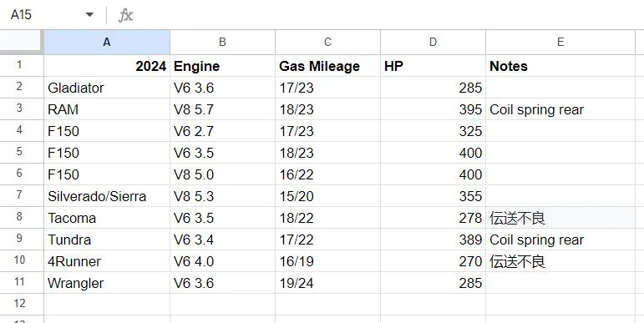Select column C header
Screen dimensions: 644x323
(x=327, y=42)
